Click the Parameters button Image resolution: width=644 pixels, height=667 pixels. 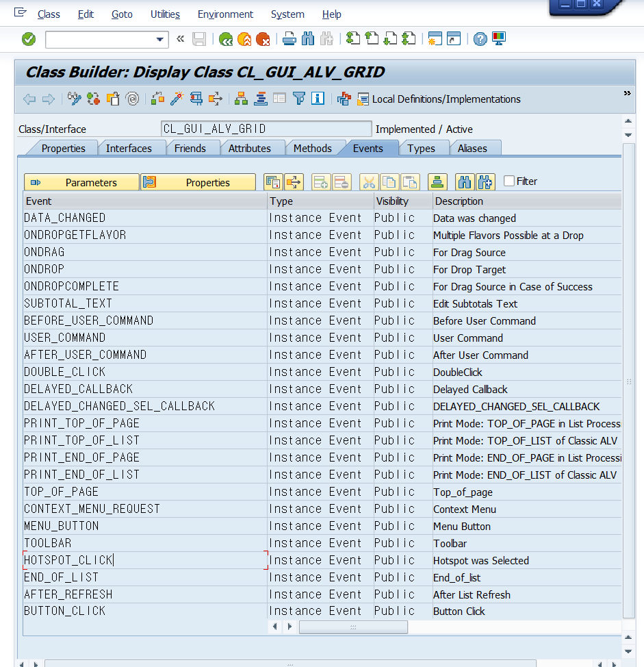[x=81, y=182]
